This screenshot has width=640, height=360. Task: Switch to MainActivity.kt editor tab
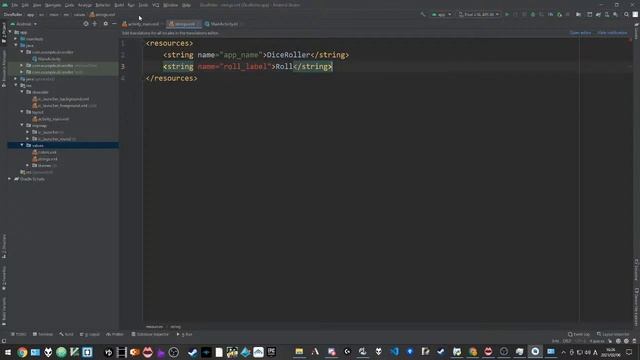222,24
